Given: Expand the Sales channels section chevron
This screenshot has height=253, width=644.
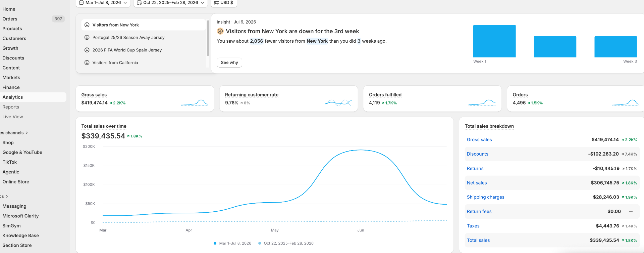Looking at the screenshot, I should point(27,133).
